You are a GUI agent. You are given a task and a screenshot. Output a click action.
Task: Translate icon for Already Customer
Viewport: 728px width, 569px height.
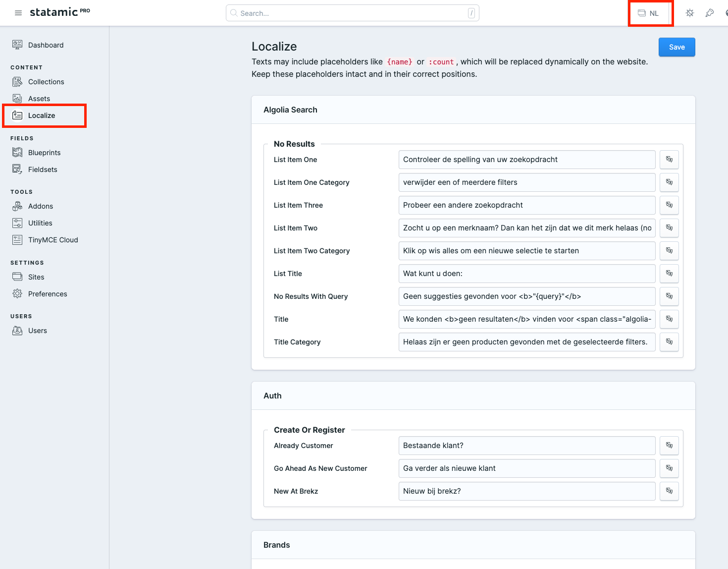pos(669,446)
